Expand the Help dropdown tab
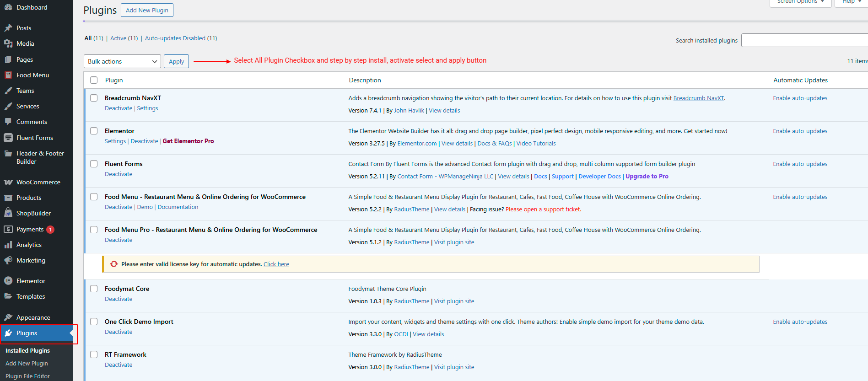 (852, 2)
